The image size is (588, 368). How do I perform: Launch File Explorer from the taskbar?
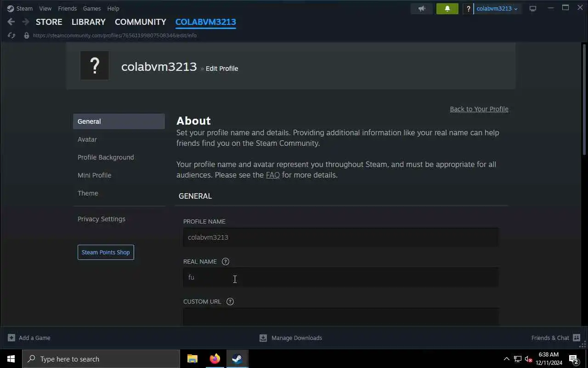[x=192, y=359]
